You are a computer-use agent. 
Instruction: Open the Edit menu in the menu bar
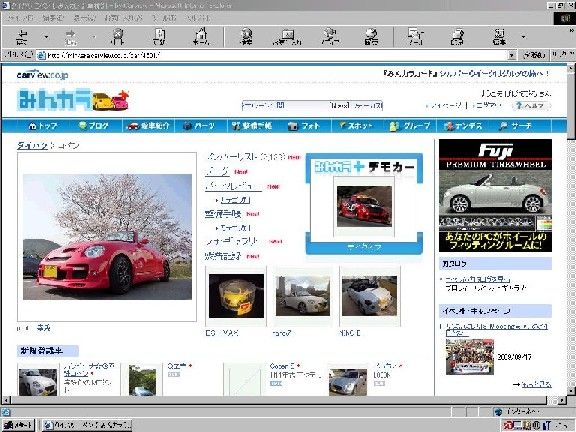pyautogui.click(x=53, y=18)
